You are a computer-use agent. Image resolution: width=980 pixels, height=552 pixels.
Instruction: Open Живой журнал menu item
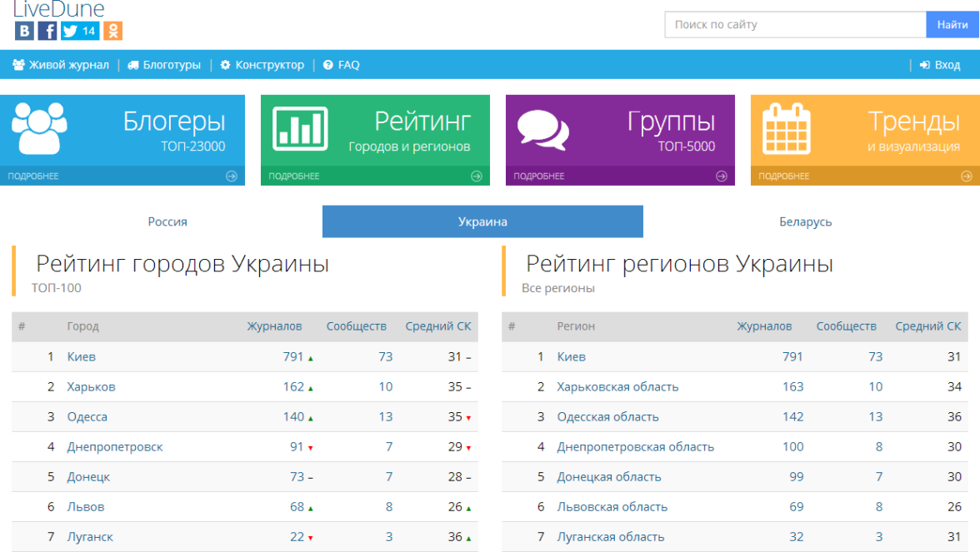tap(61, 65)
